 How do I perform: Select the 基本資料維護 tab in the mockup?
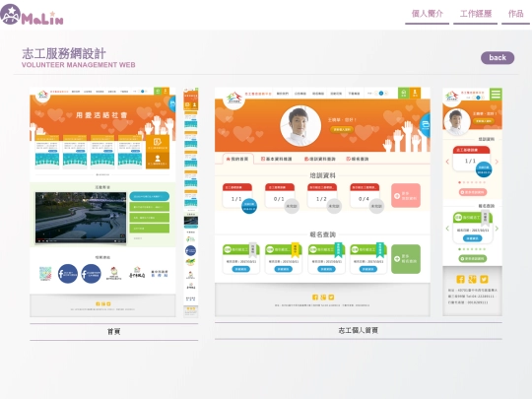tap(277, 159)
